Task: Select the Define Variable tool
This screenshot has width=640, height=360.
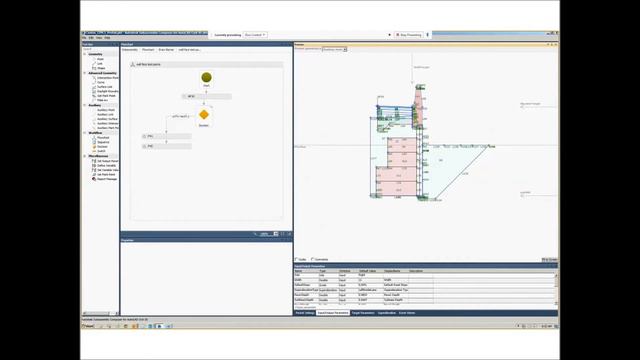Action: click(x=106, y=165)
